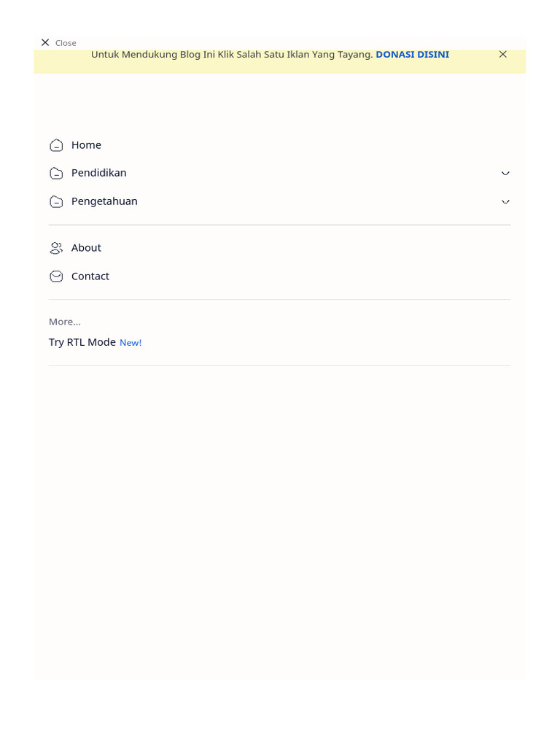
Task: Dismiss the yellow donation banner
Action: tap(502, 54)
